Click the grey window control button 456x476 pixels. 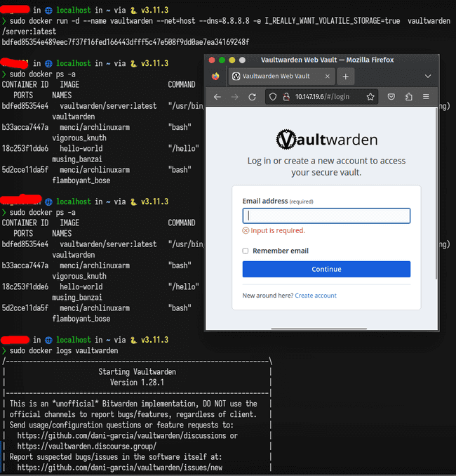click(x=242, y=60)
